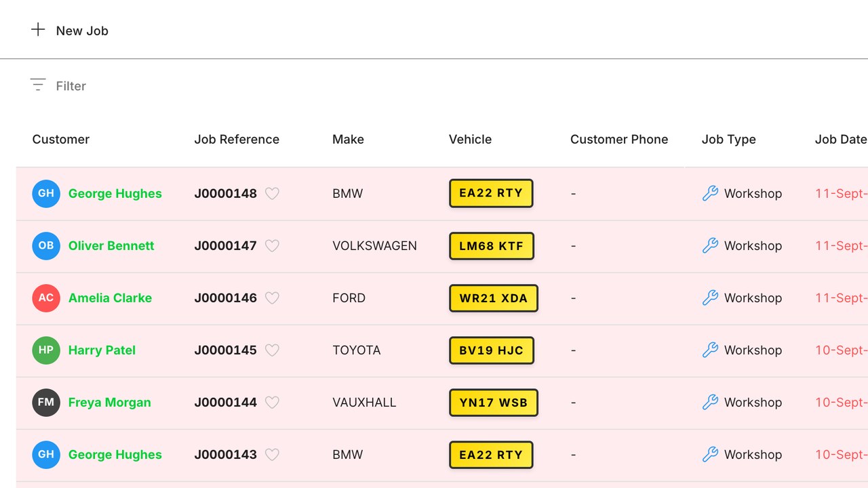868x488 pixels.
Task: Mark J0000146 as favorite heart
Action: click(x=272, y=298)
